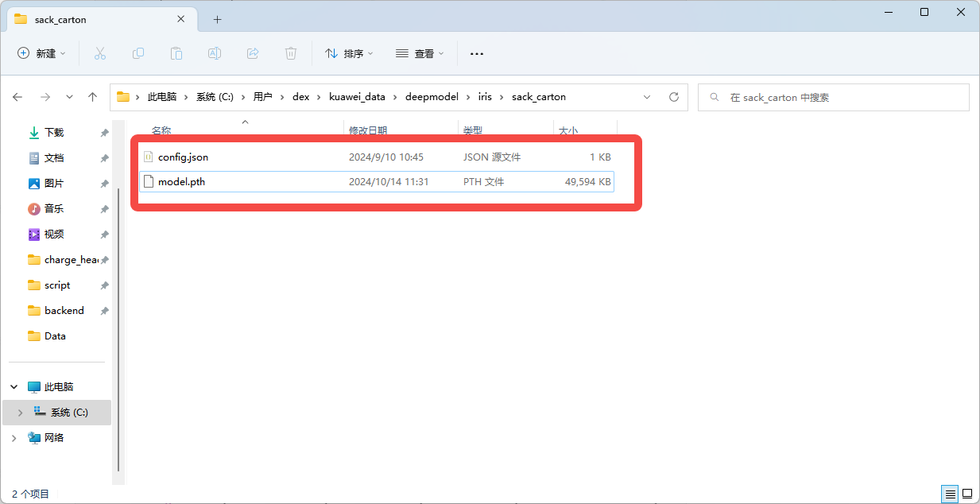
Task: Switch to large icons view layout
Action: [x=967, y=494]
